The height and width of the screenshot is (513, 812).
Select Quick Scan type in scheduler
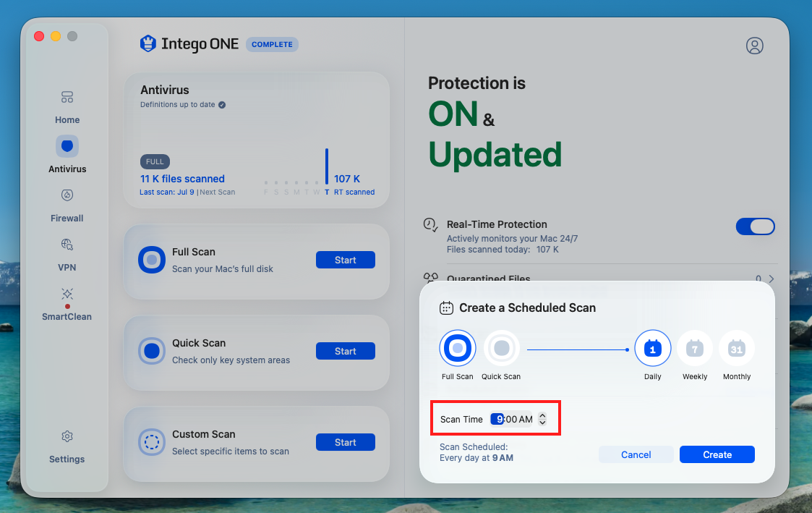tap(502, 348)
